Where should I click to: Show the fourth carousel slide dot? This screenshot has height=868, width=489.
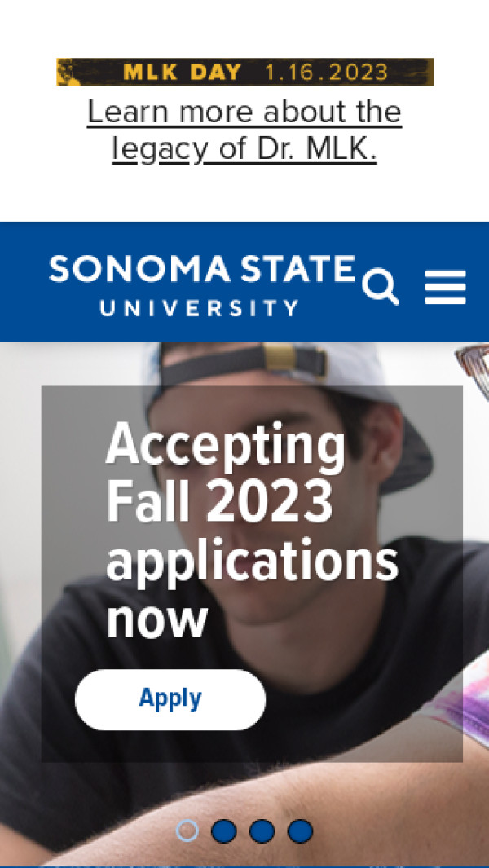(300, 831)
